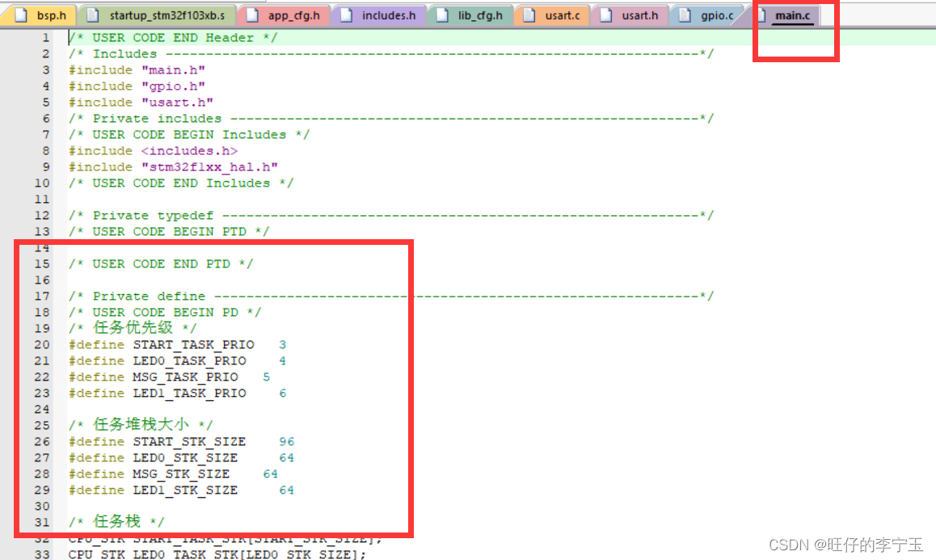Image resolution: width=936 pixels, height=560 pixels.
Task: Click the 'Private typedef' comment line
Action: pyautogui.click(x=391, y=215)
